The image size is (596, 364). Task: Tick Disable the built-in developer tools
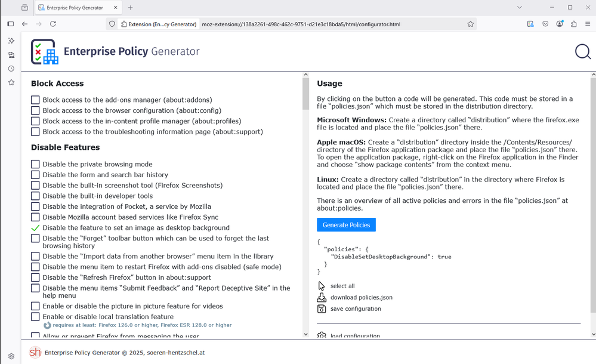click(x=35, y=196)
